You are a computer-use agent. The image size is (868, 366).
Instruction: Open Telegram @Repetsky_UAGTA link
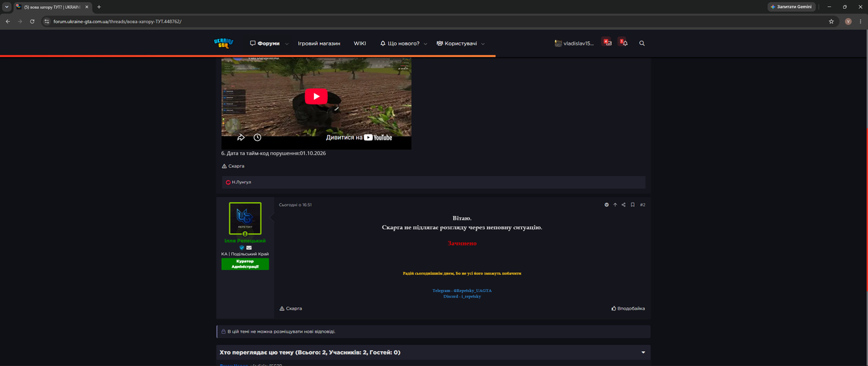462,290
